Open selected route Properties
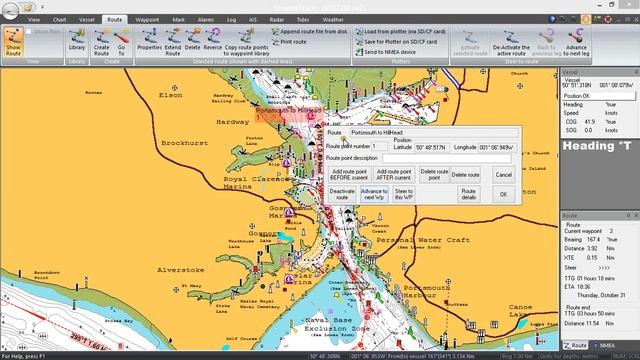640x360 pixels. click(x=149, y=40)
